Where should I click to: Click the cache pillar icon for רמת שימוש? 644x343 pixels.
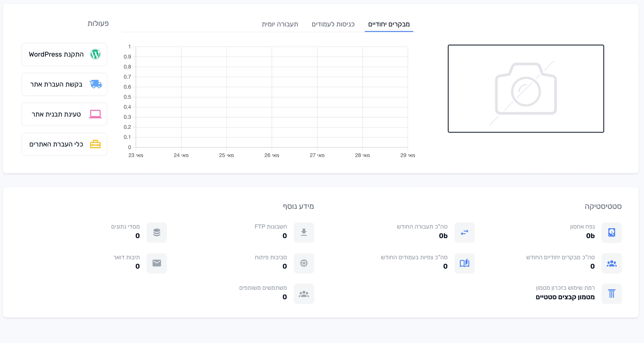coord(611,294)
